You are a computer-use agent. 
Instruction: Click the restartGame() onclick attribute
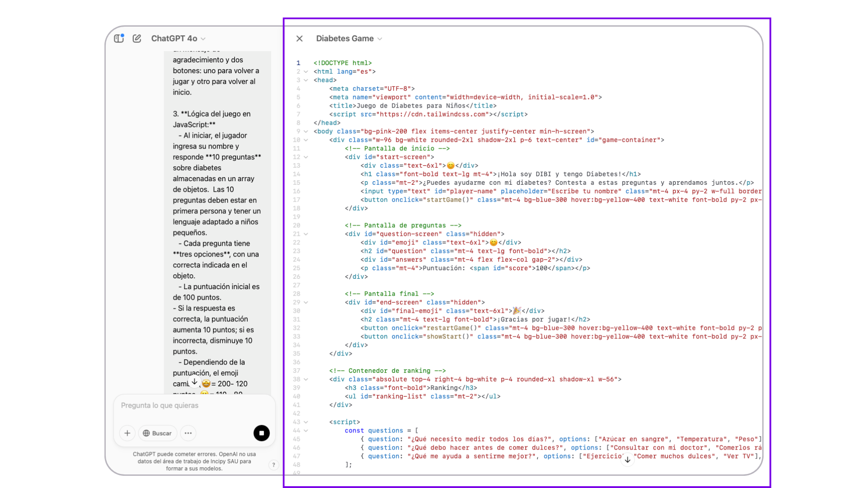tap(436, 328)
